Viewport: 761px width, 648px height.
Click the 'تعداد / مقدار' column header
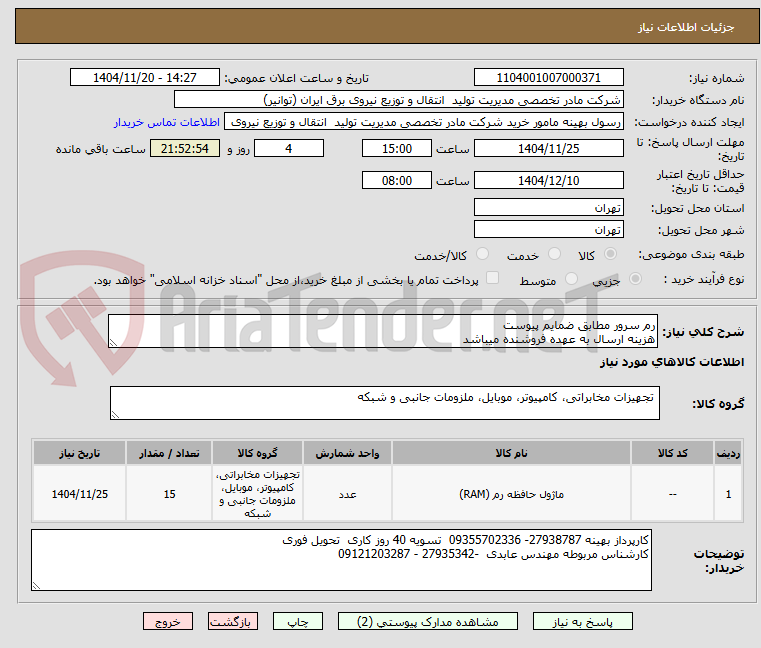(x=169, y=453)
